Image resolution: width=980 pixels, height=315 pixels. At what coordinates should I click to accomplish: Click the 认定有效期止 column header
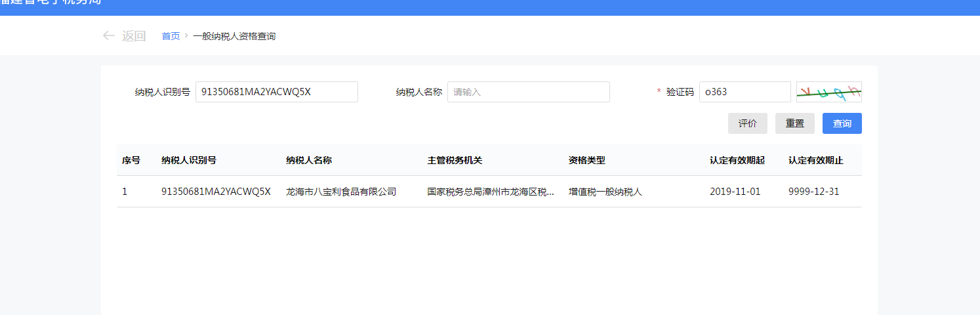point(815,160)
